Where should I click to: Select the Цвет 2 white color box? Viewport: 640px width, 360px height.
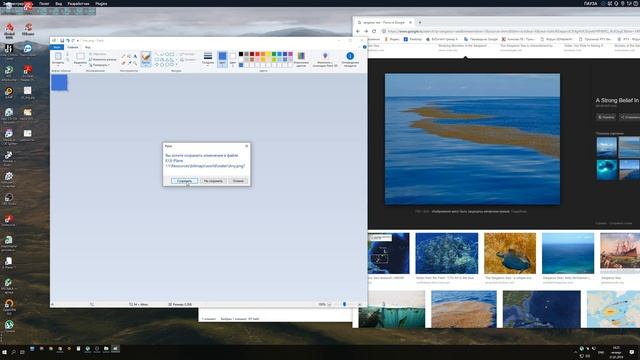click(x=233, y=59)
